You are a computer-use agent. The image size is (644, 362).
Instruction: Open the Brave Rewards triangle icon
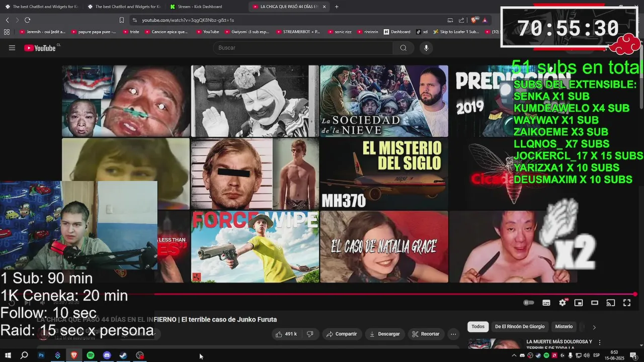(x=485, y=20)
